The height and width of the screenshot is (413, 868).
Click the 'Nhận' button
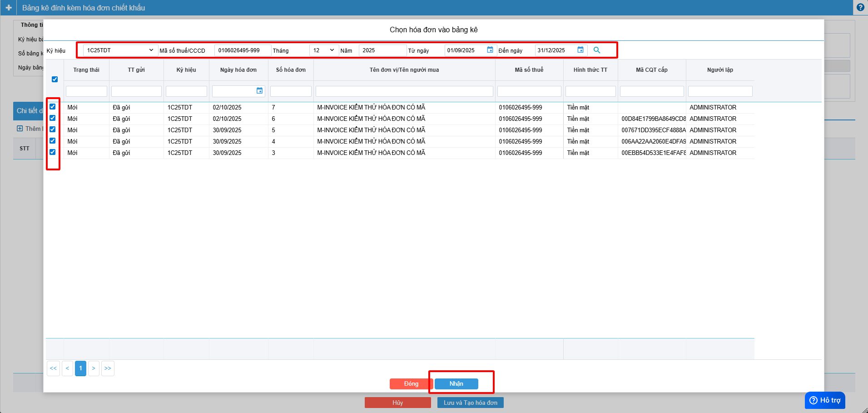(456, 384)
